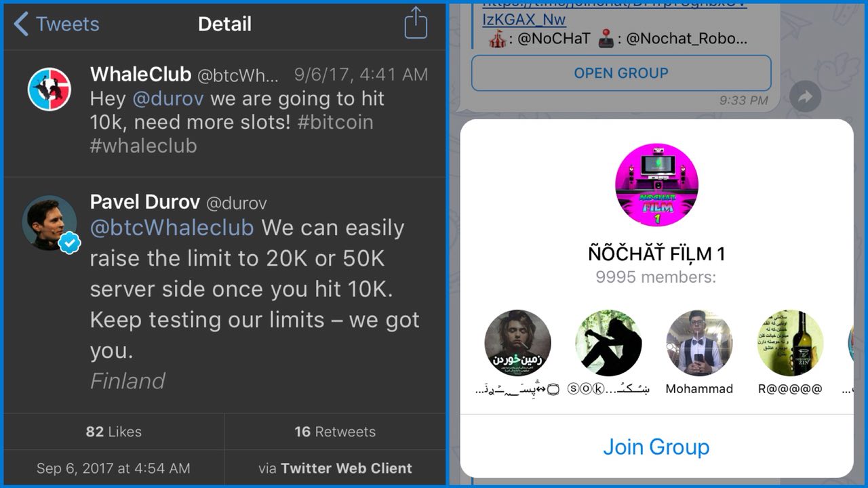Tap Join Group
868x488 pixels.
pyautogui.click(x=656, y=447)
